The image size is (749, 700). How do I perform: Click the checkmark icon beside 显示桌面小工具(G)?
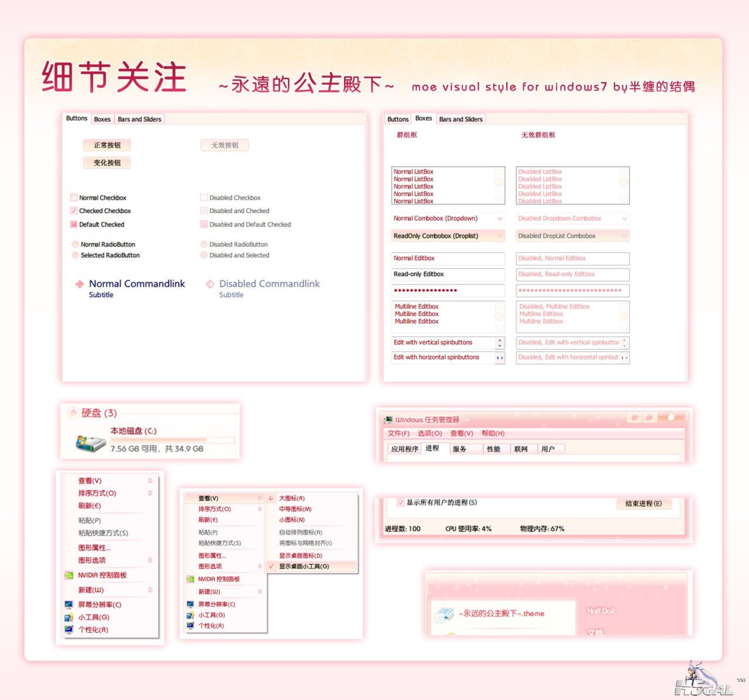click(271, 566)
